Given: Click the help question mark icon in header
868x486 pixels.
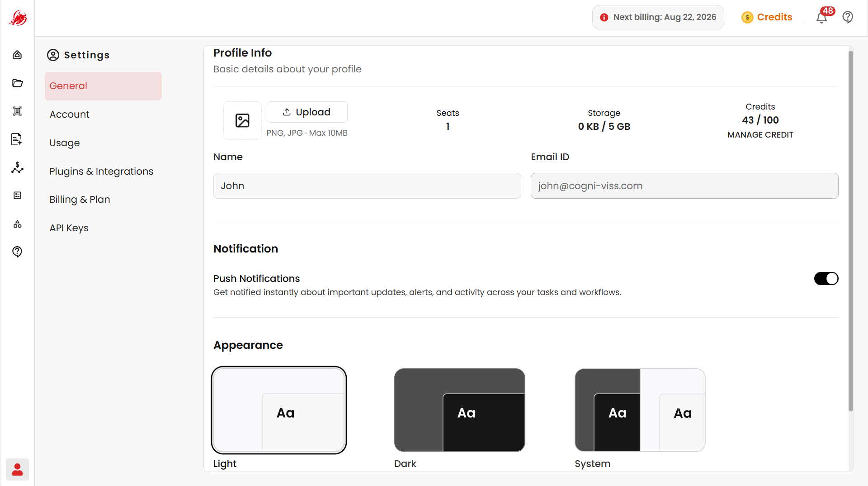Looking at the screenshot, I should point(848,17).
